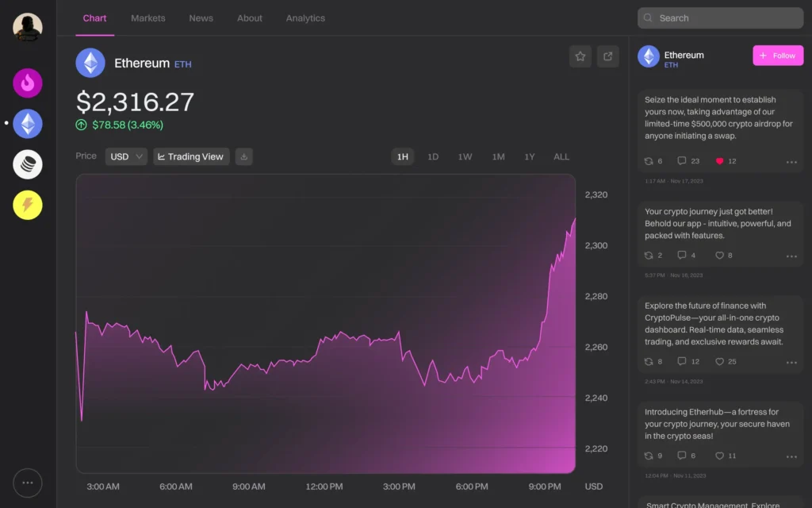Click the large Ethereum logo beside the title
Viewport: 812px width, 508px height.
90,63
